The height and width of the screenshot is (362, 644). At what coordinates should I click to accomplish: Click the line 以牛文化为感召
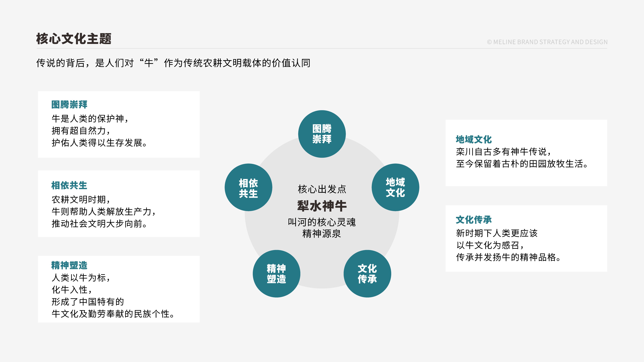(490, 245)
